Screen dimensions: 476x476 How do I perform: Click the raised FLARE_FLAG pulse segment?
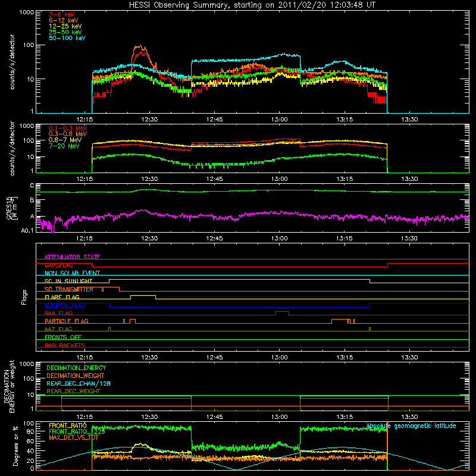pos(143,295)
